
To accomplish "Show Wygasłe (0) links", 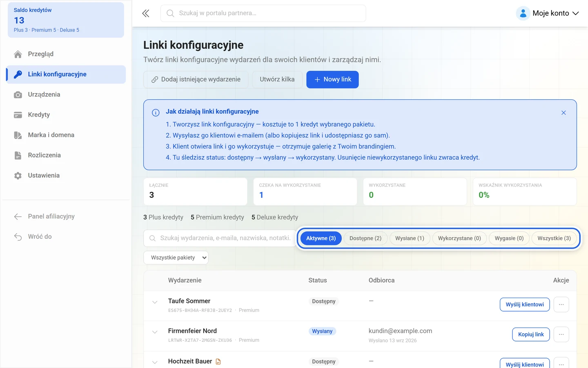I will click(x=509, y=238).
